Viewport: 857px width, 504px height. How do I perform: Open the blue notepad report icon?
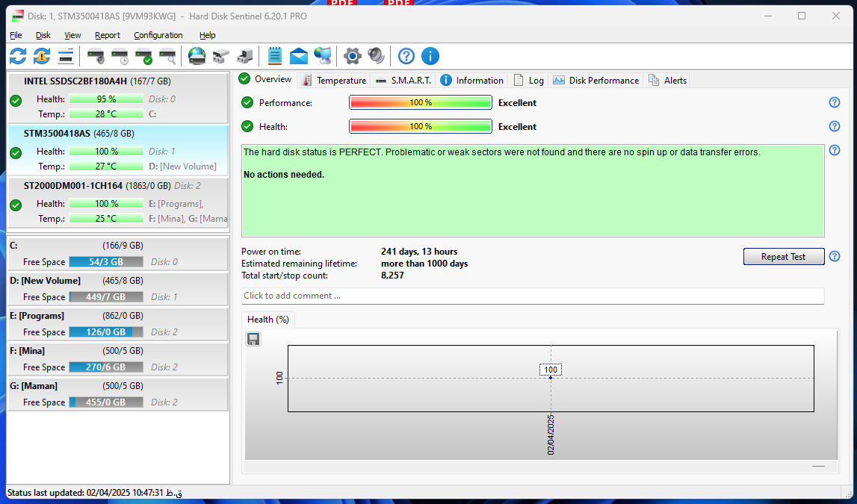[274, 56]
